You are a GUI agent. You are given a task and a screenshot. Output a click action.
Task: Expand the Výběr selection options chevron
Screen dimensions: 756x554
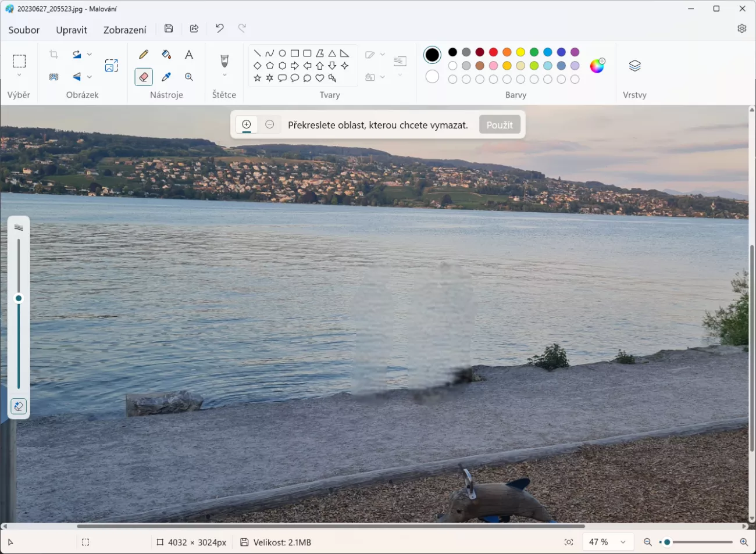point(19,75)
